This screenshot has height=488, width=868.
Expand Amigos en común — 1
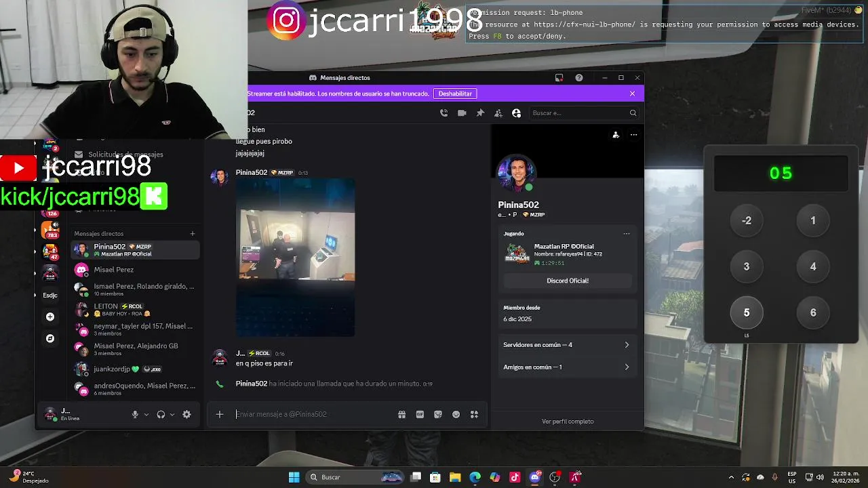point(566,367)
